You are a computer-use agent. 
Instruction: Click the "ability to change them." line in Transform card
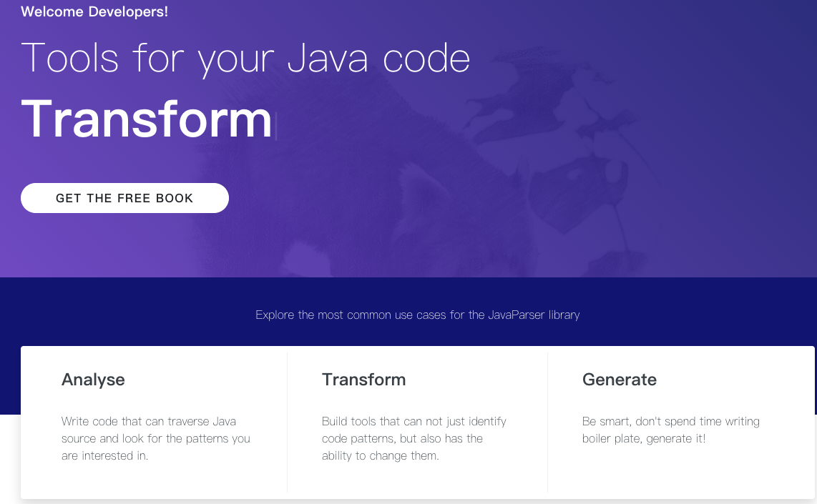(x=380, y=455)
